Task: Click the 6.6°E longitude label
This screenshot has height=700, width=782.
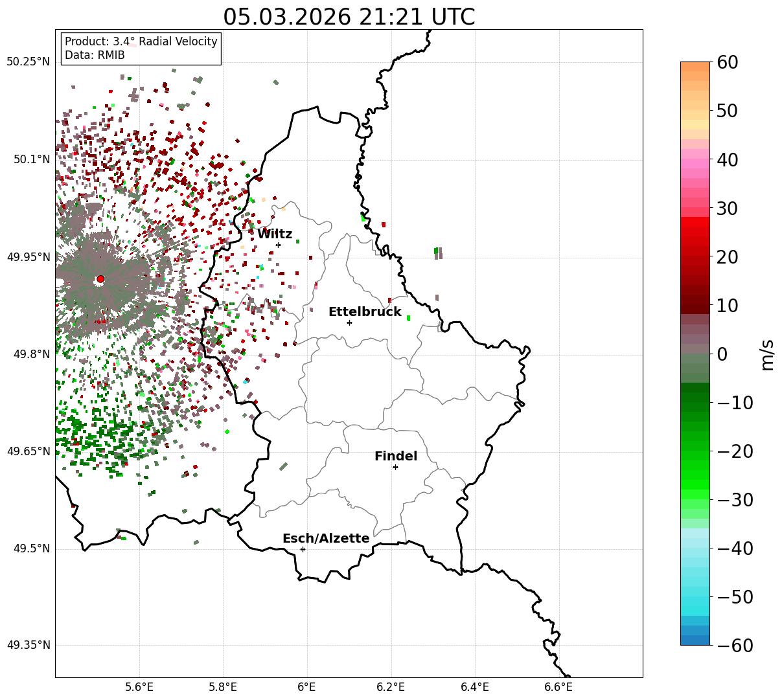Action: coord(558,687)
